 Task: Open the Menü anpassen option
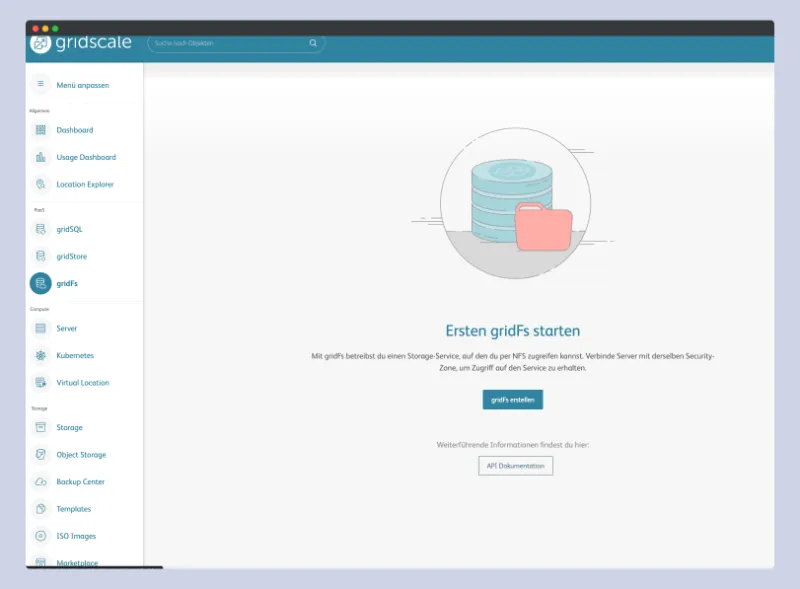(83, 85)
